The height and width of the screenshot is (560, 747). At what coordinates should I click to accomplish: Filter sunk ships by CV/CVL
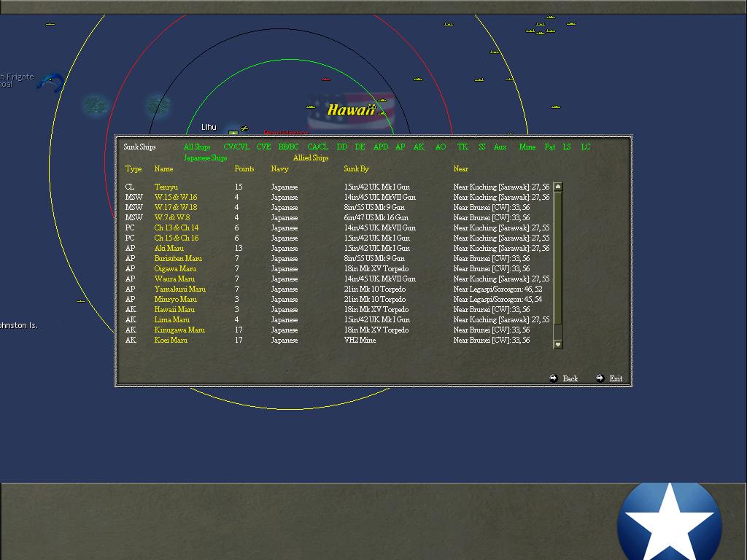[x=236, y=147]
